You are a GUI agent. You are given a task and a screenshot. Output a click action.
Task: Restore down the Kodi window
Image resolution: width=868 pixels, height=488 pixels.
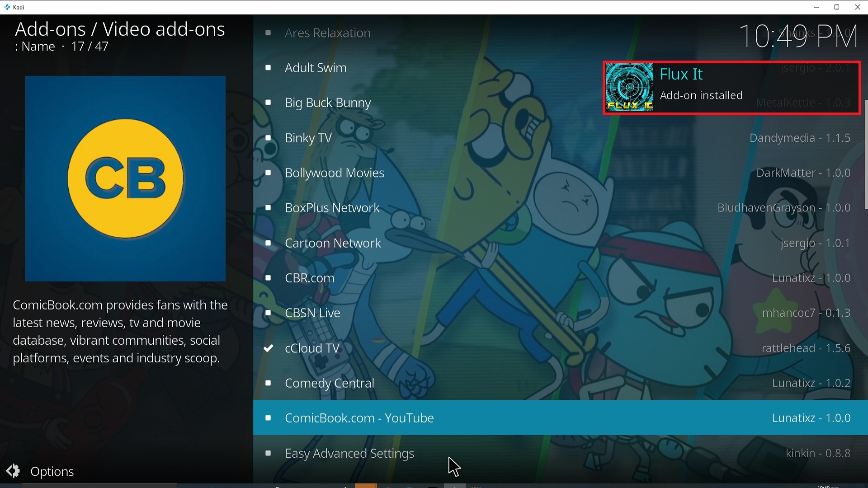pyautogui.click(x=837, y=7)
